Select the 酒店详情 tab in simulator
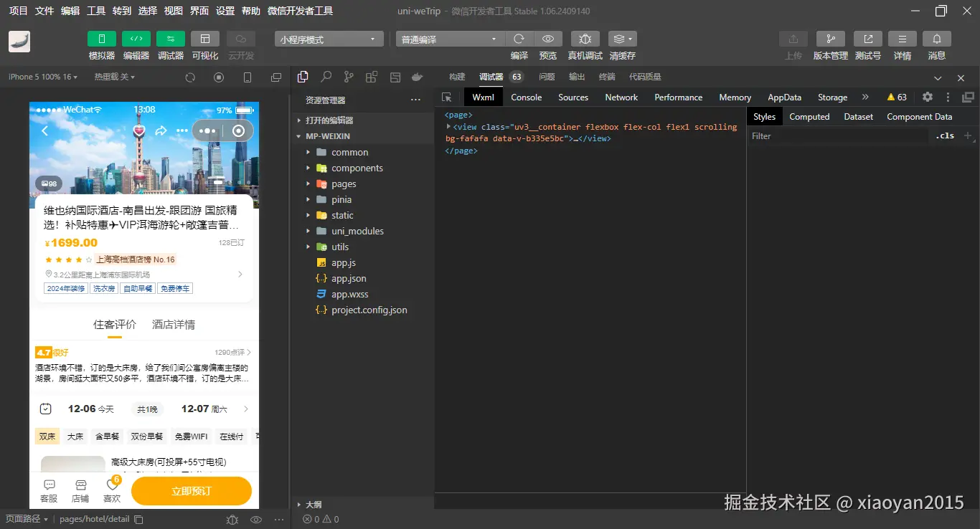Viewport: 980px width, 529px height. click(x=174, y=325)
